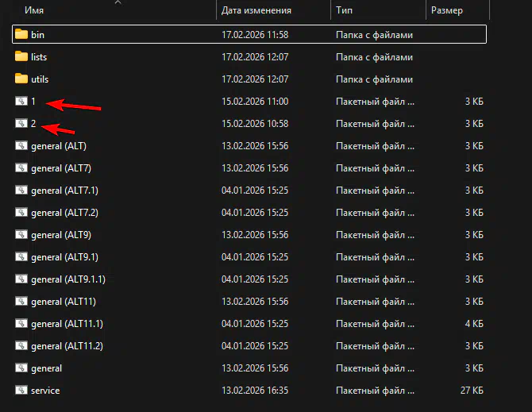Click the bin folder icon
Screen dimensions: 532x412
(x=21, y=35)
